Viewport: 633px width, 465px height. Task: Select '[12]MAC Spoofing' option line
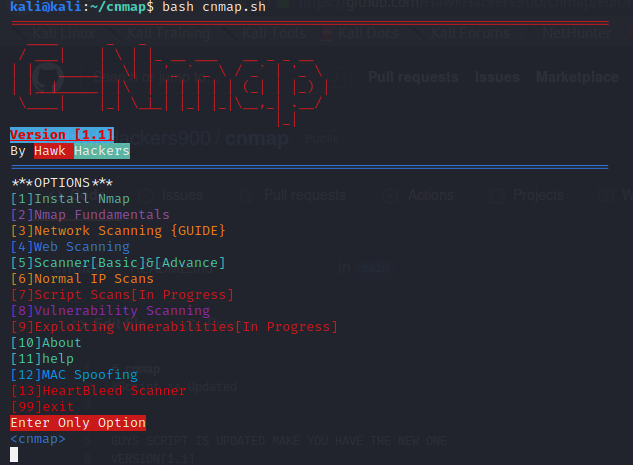point(74,375)
